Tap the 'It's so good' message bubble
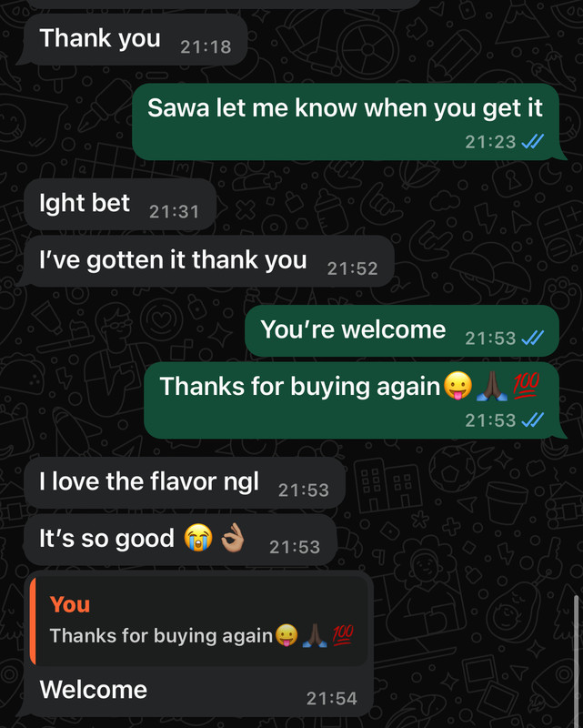Viewport: 583px width, 728px height. coord(180,540)
